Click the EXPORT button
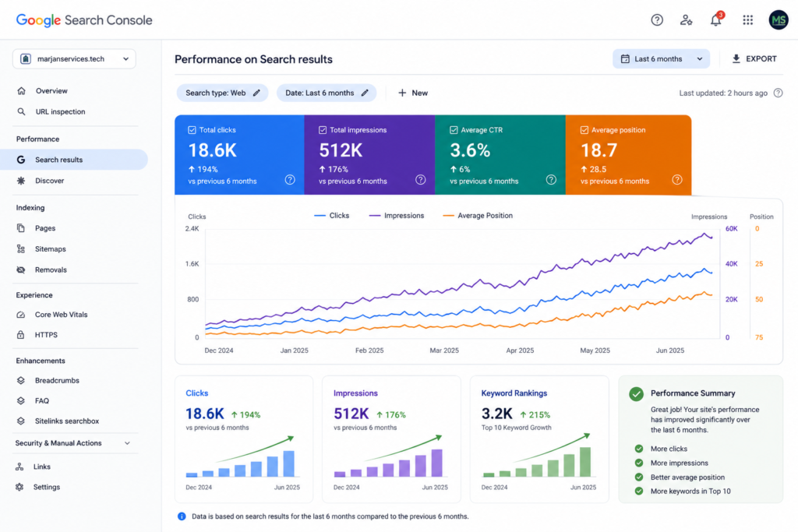798x532 pixels. [x=754, y=59]
